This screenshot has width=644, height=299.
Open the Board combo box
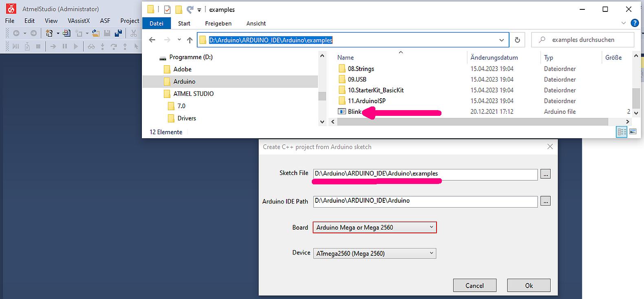(375, 227)
